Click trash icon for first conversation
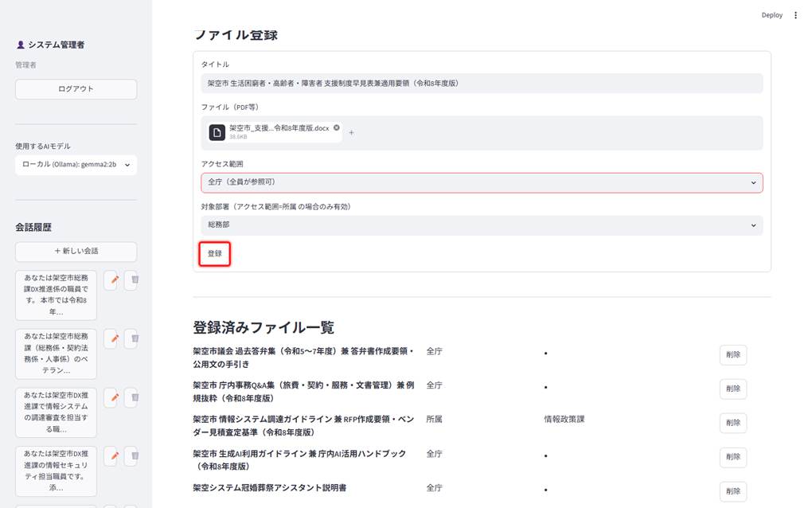The image size is (812, 508). (133, 280)
